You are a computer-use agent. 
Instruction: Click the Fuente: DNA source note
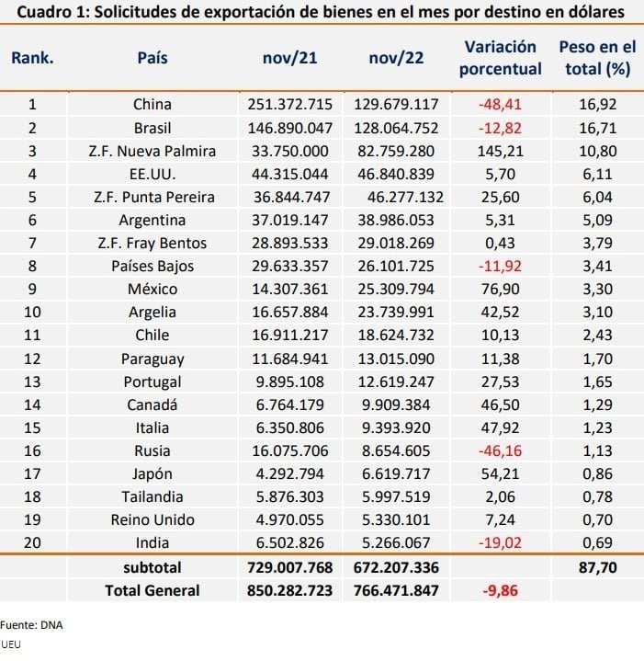point(31,625)
